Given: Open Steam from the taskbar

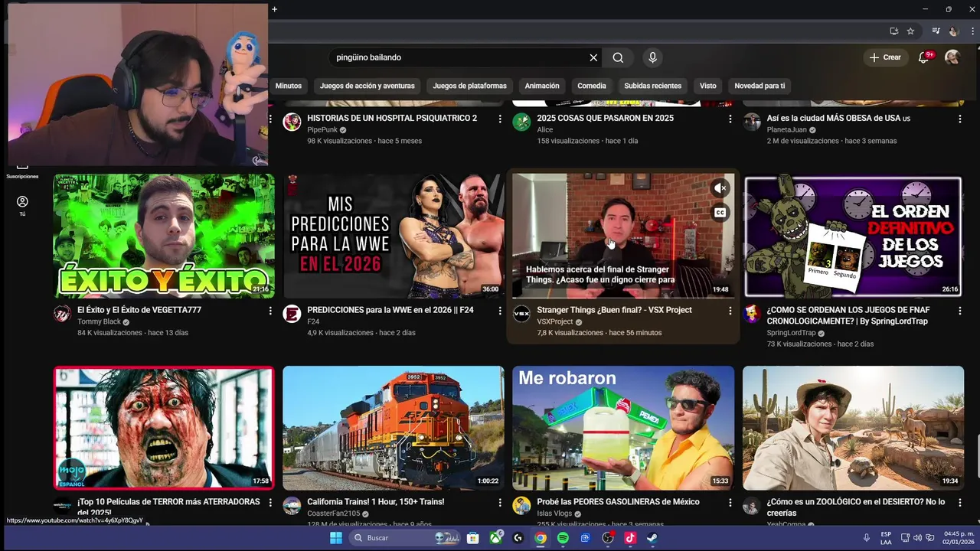Looking at the screenshot, I should (x=652, y=538).
